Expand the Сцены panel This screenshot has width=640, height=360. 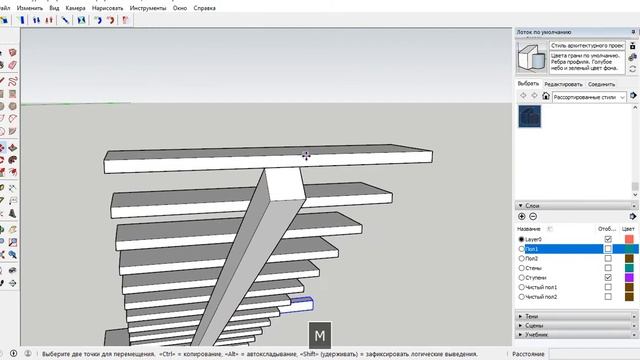coord(576,326)
